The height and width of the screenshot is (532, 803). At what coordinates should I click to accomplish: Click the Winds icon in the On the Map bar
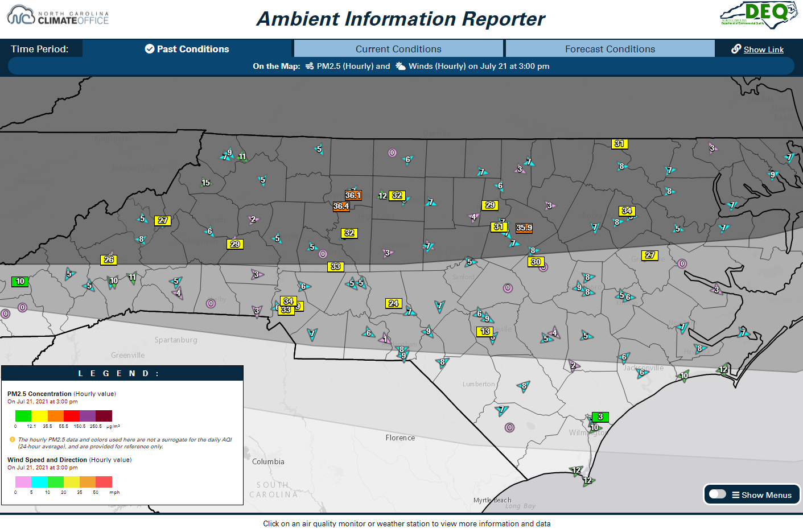pyautogui.click(x=402, y=66)
